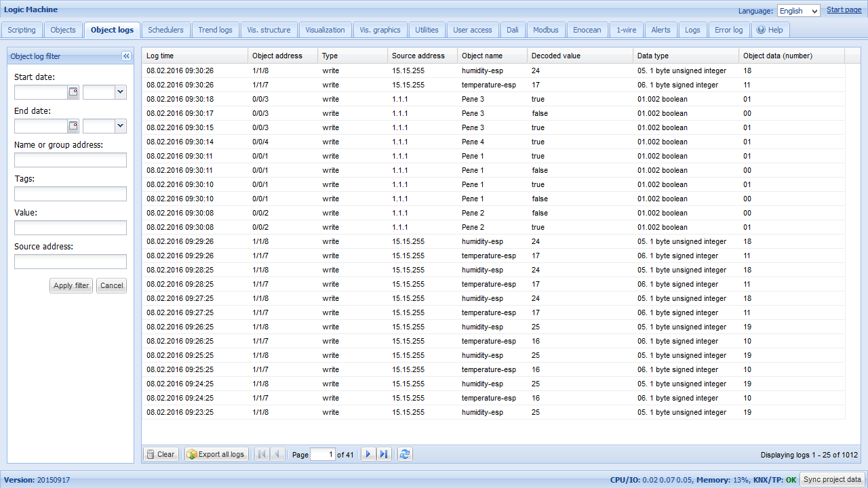
Task: Open the 1-wire tab
Action: [626, 30]
